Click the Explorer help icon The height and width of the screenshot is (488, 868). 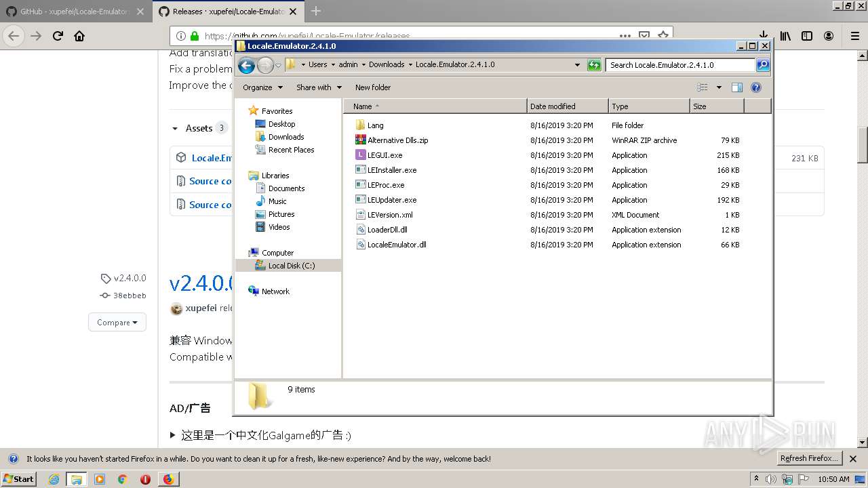[756, 87]
